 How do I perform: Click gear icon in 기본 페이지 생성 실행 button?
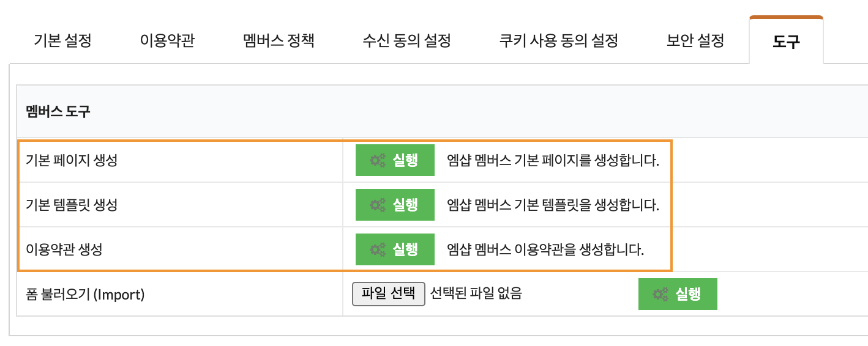pyautogui.click(x=378, y=160)
